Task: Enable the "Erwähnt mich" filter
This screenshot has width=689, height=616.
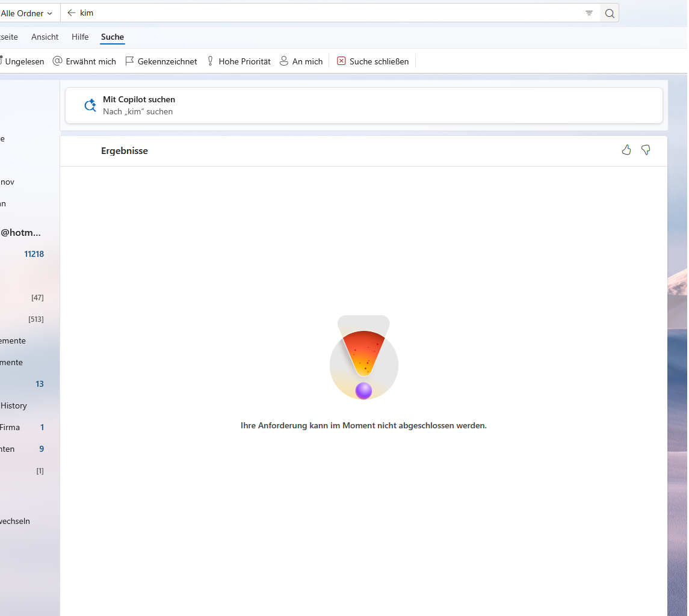Action: (x=84, y=61)
